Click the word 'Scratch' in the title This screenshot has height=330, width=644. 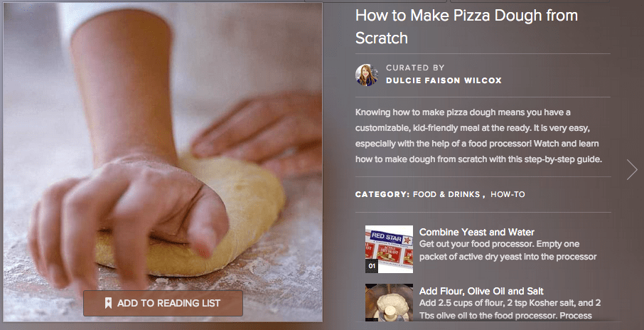click(381, 37)
